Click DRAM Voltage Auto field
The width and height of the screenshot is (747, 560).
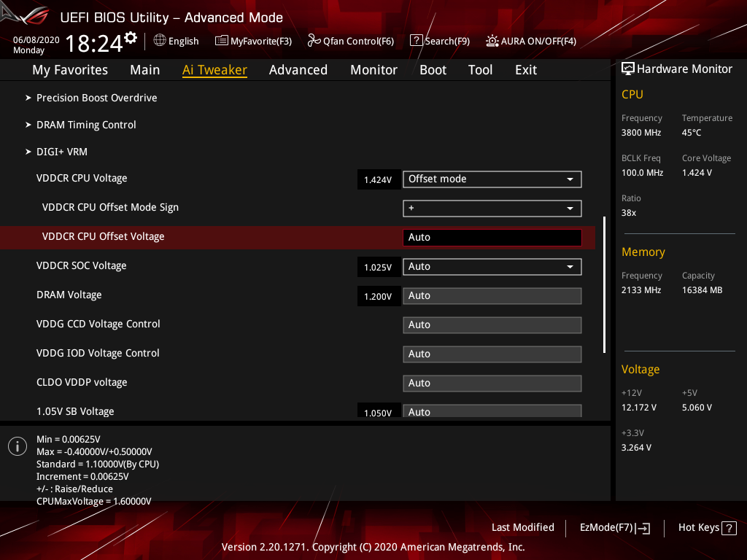[492, 296]
